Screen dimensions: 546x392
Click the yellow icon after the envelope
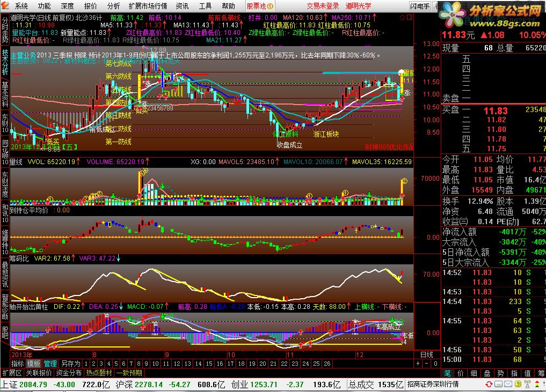pos(518,384)
